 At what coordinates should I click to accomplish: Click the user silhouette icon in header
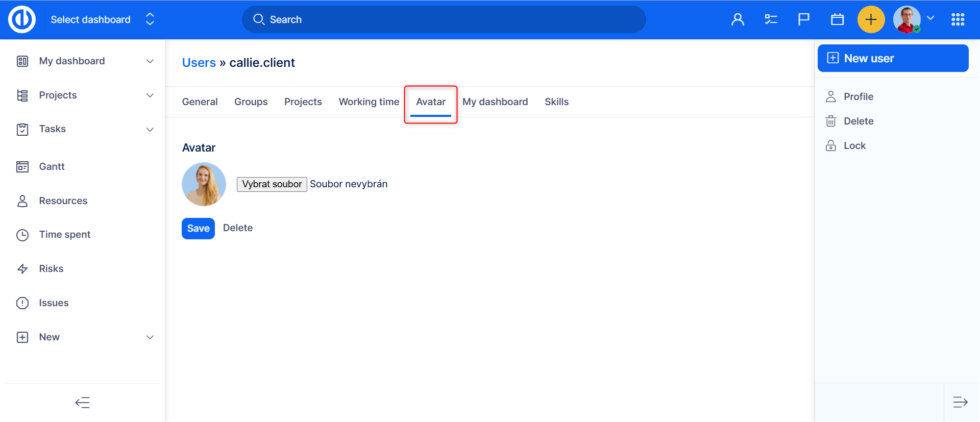click(738, 19)
